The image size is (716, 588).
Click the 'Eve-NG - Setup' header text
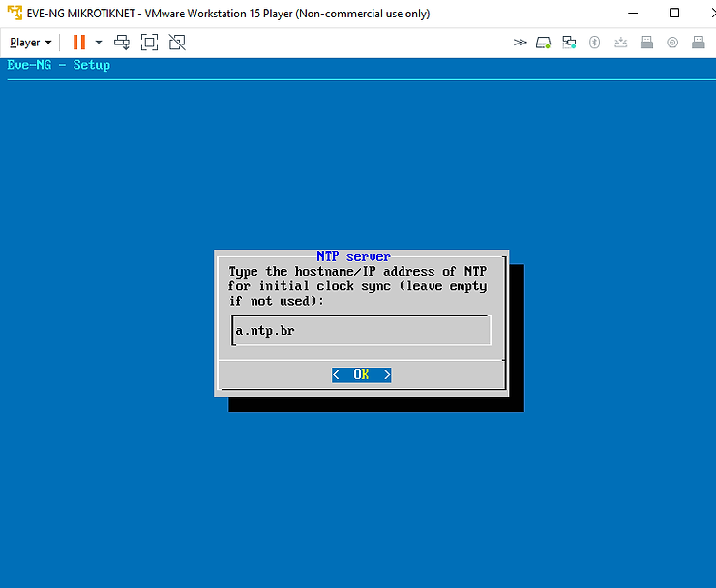tap(58, 65)
